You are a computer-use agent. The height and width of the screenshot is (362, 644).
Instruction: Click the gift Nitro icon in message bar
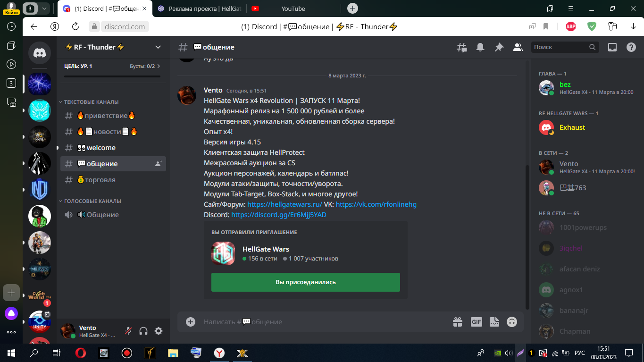(x=458, y=322)
